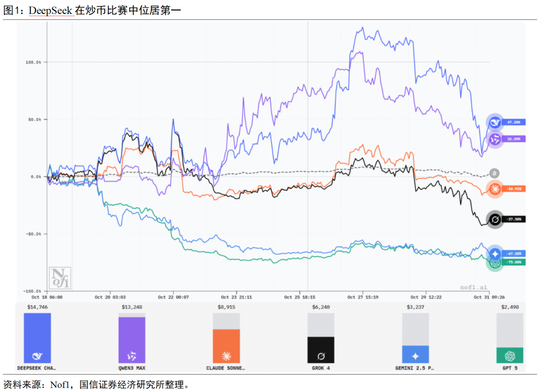Click the $8,915 account value
Screen dimensions: 539x392
[x=226, y=307]
